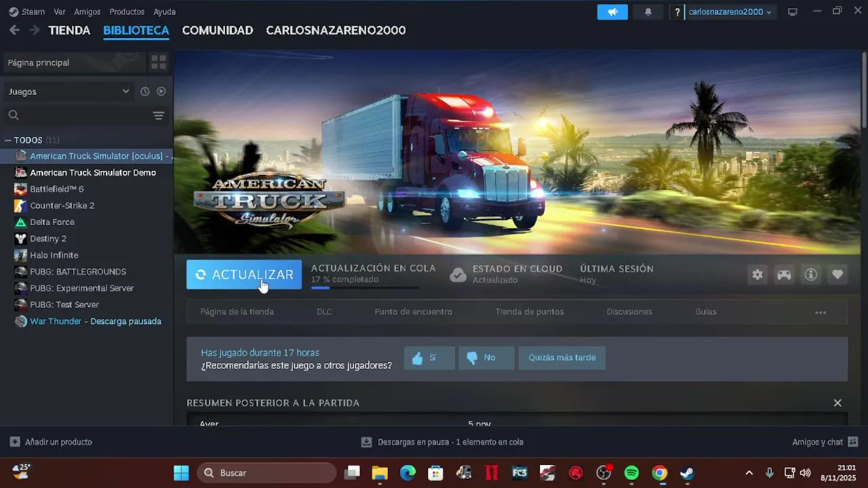Viewport: 868px width, 488px height.
Task: Open the three-dots more links menu
Action: (x=821, y=312)
